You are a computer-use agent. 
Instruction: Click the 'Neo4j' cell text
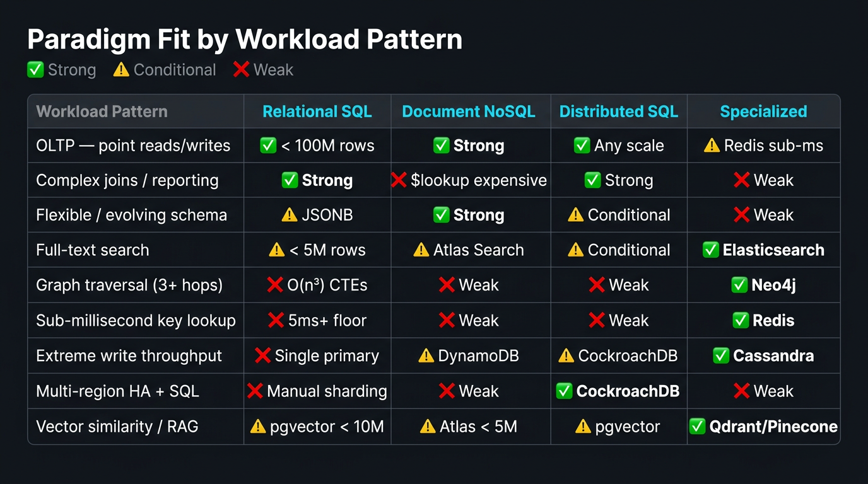[773, 285]
